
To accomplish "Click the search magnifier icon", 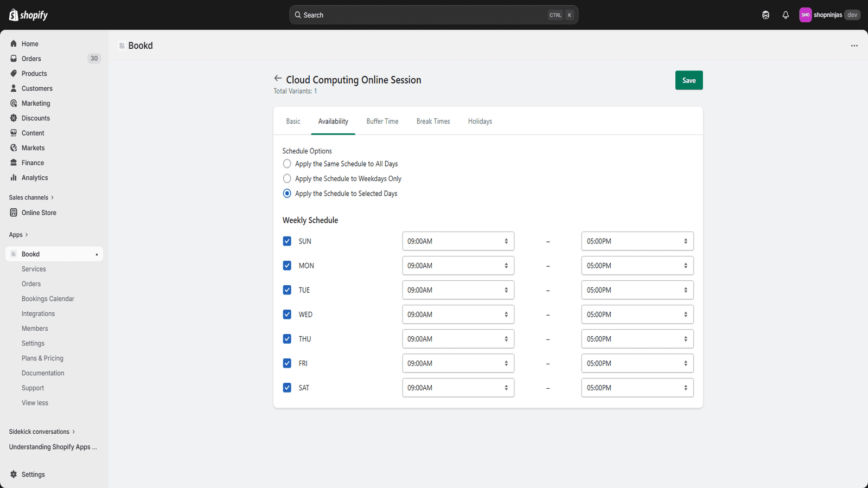I will 298,15.
